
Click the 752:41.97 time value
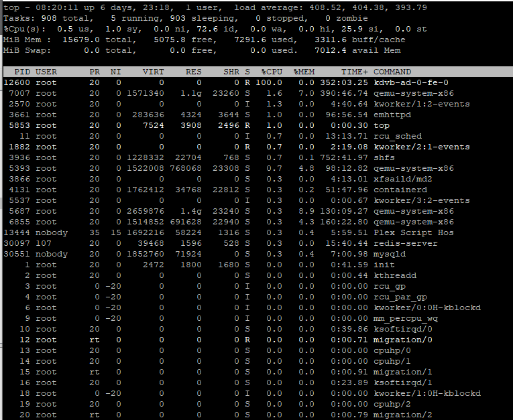(x=344, y=158)
